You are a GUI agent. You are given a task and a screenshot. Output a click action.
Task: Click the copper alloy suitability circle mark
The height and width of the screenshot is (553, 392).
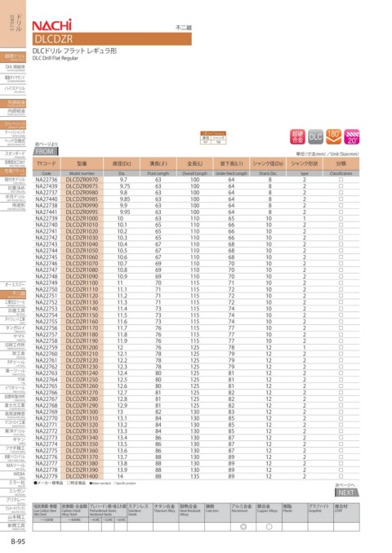(269, 527)
